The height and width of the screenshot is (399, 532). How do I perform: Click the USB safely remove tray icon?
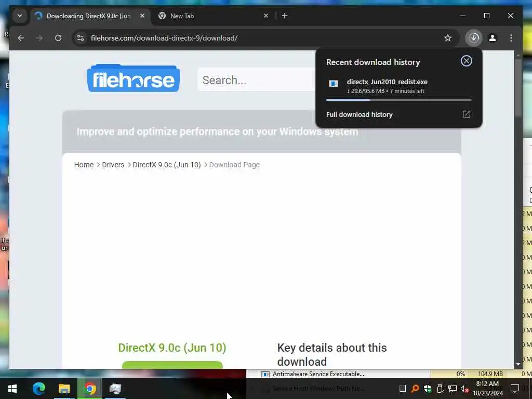440,389
